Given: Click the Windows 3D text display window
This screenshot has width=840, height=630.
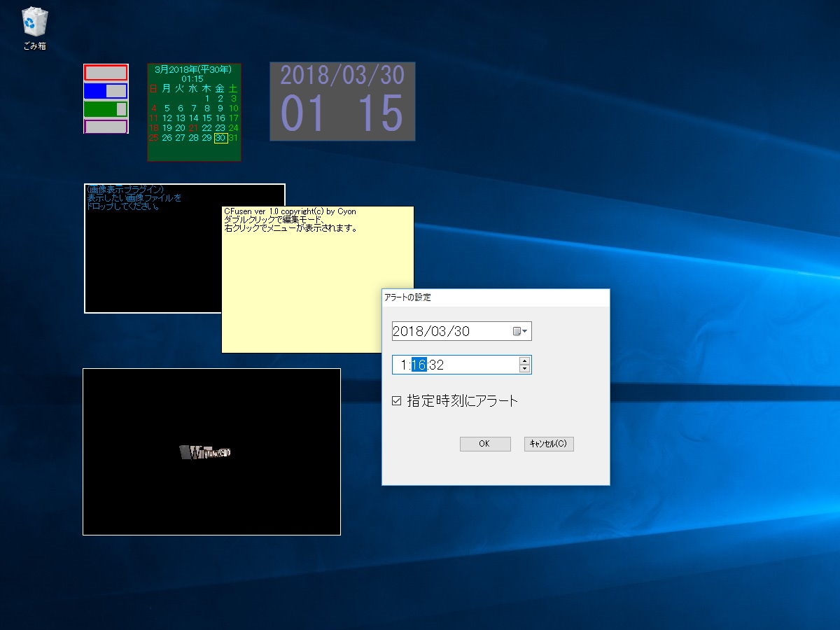Looking at the screenshot, I should [211, 451].
